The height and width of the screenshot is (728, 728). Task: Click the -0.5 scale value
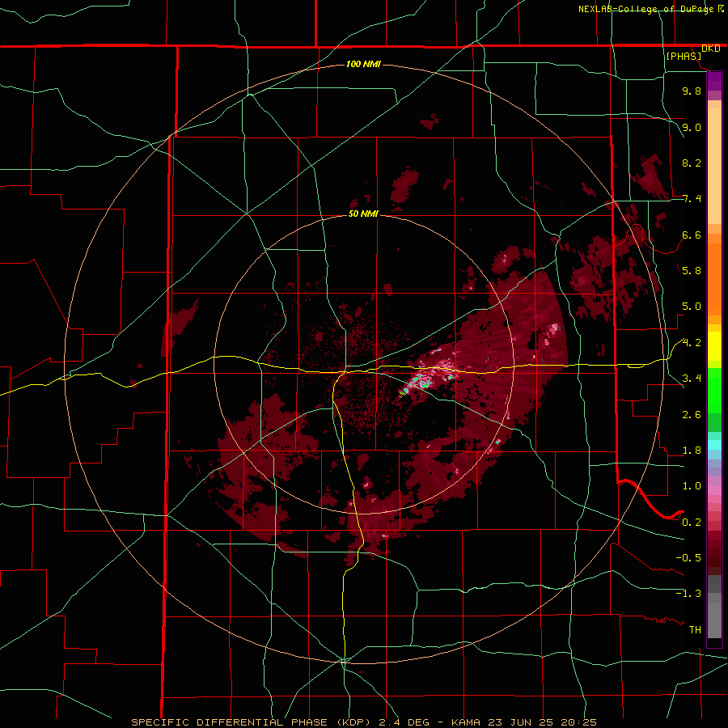(688, 557)
